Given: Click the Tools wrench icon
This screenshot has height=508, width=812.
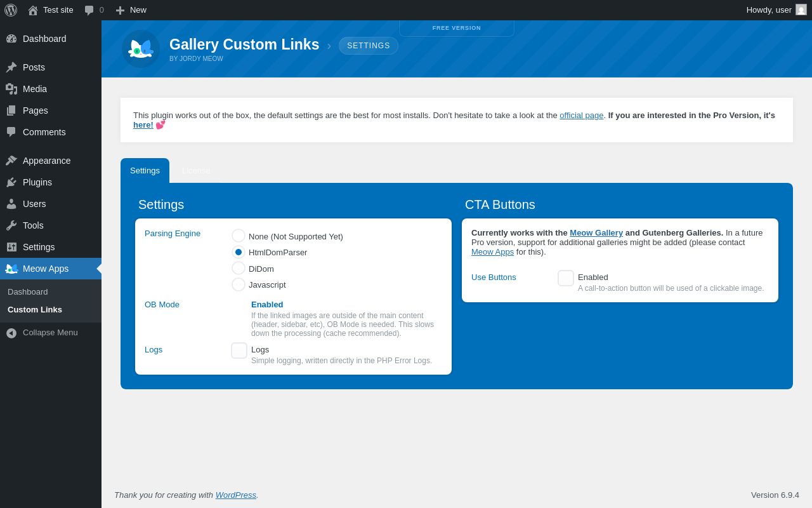Looking at the screenshot, I should click(11, 225).
